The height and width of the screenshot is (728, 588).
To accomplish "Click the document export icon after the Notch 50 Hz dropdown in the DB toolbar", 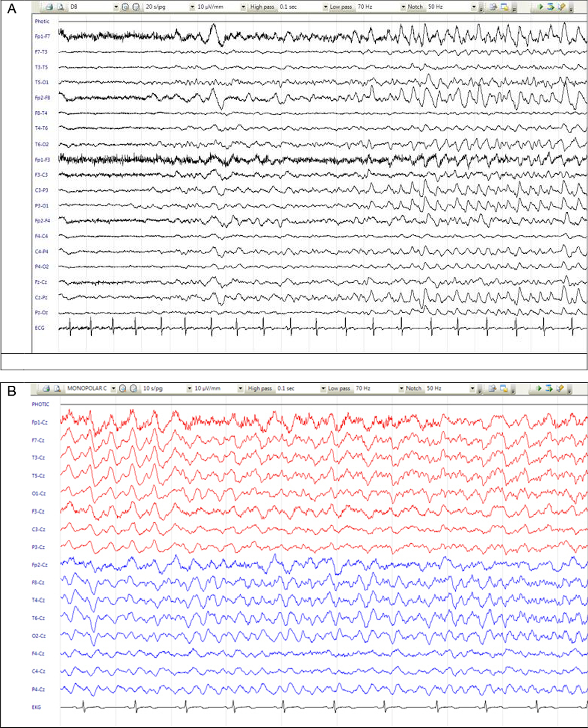I will click(493, 7).
